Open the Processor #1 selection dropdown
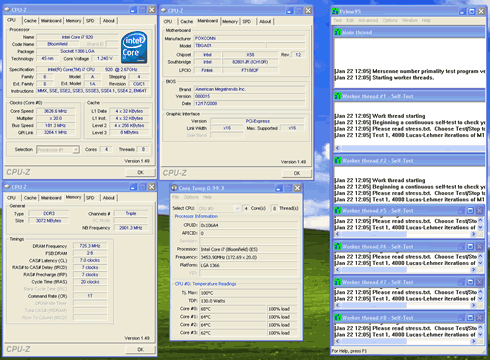Viewport: 490px width, 360px height. (76, 150)
